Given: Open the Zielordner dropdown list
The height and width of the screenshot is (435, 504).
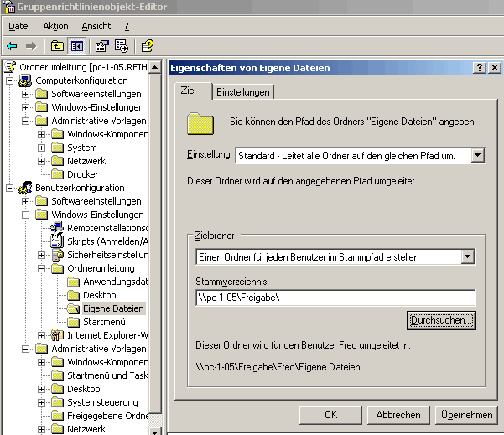Looking at the screenshot, I should [468, 257].
